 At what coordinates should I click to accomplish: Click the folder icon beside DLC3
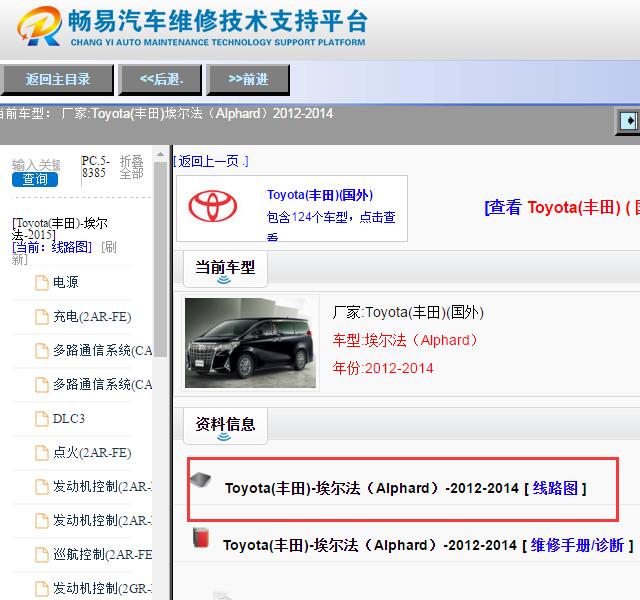coord(42,419)
